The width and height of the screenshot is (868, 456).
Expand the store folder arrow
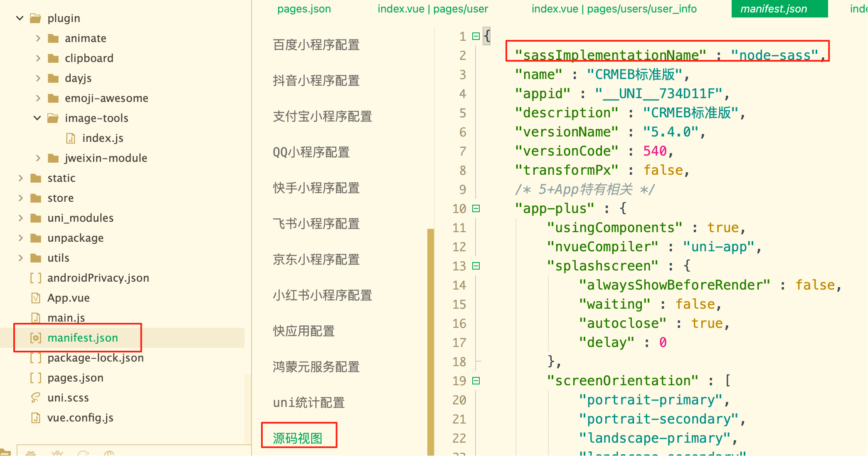20,198
